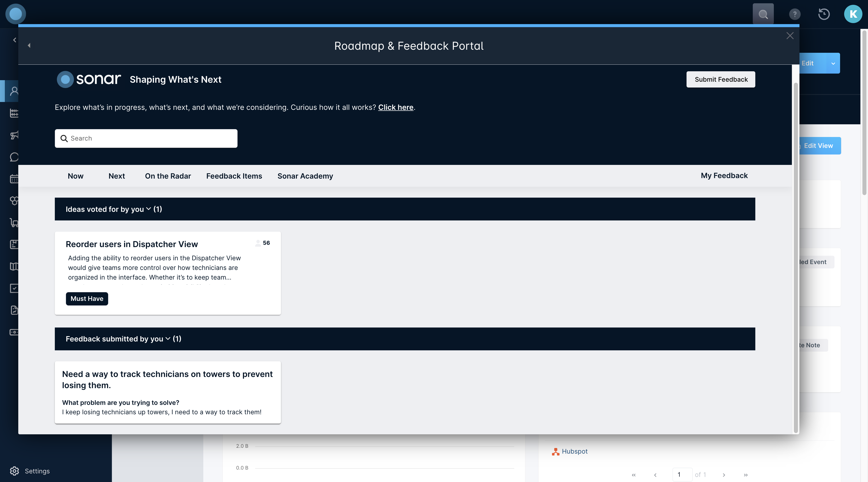Open the megaphone icon in sidebar
This screenshot has height=482, width=868.
14,135
